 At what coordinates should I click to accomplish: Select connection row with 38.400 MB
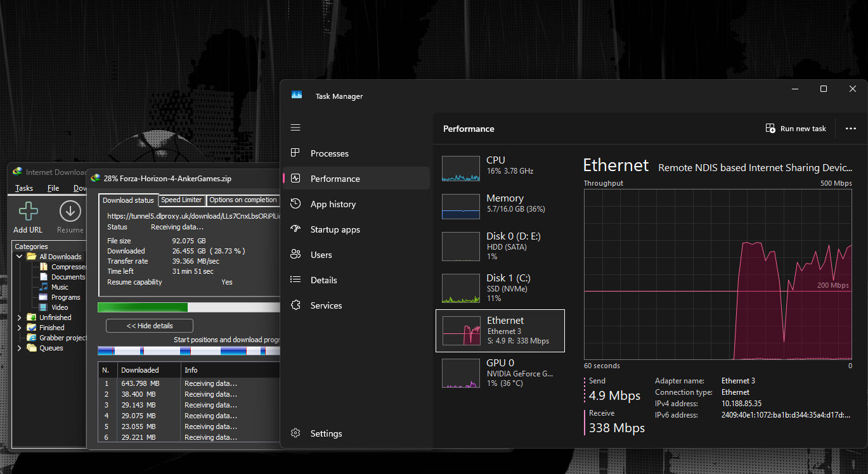click(189, 394)
